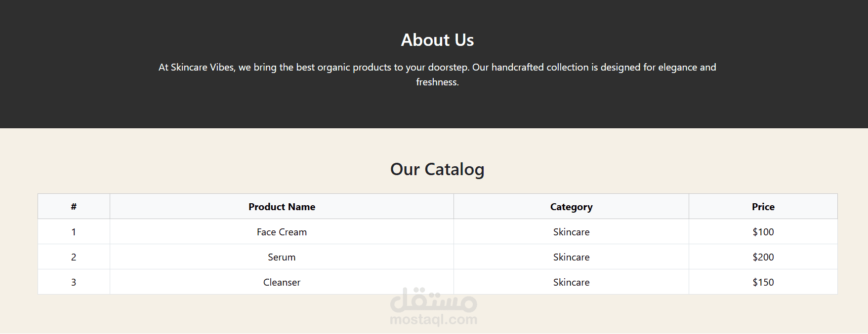
Task: Click row number 3 cell
Action: (x=74, y=282)
